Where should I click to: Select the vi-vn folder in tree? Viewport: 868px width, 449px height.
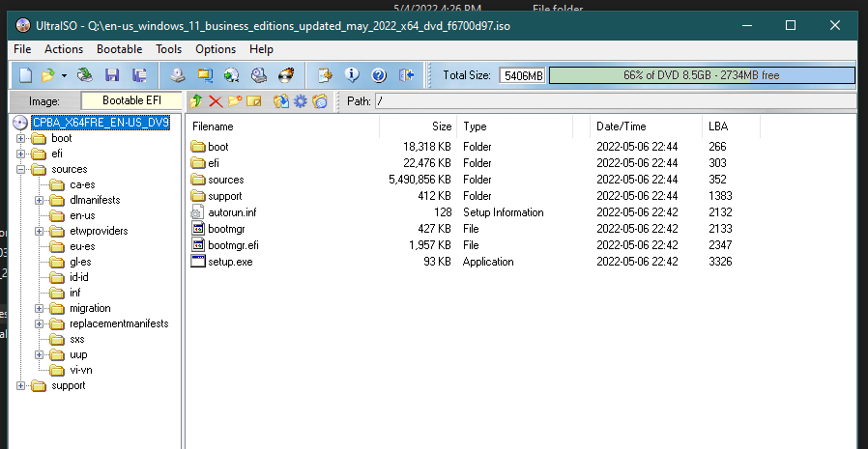81,371
